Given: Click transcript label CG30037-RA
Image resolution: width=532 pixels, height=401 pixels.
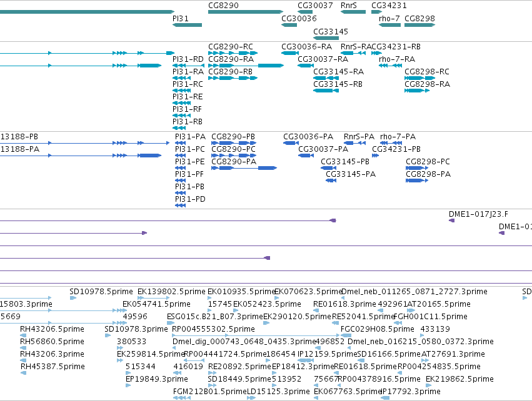Looking at the screenshot, I should point(323,59).
